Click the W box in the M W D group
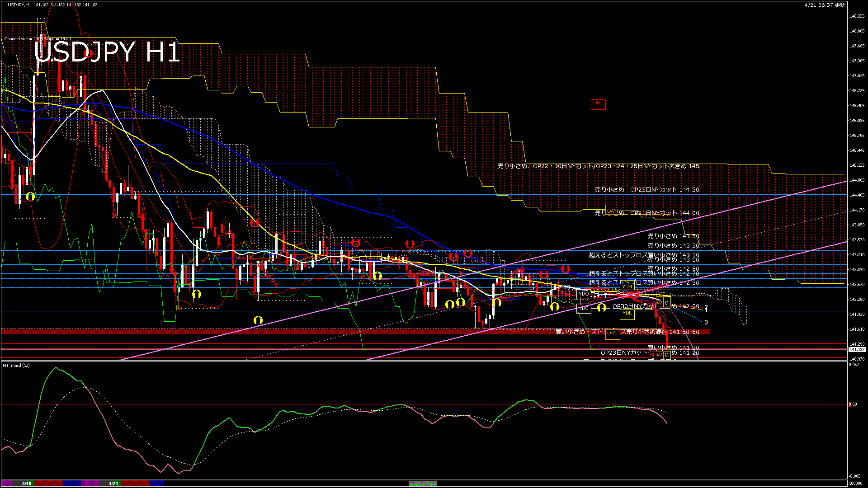The height and width of the screenshot is (488, 868). pyautogui.click(x=660, y=355)
